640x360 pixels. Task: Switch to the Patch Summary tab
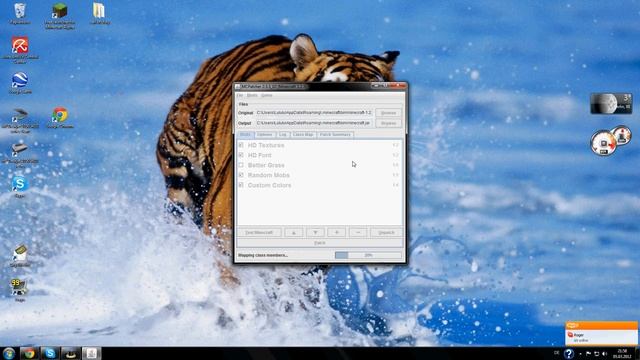point(335,134)
